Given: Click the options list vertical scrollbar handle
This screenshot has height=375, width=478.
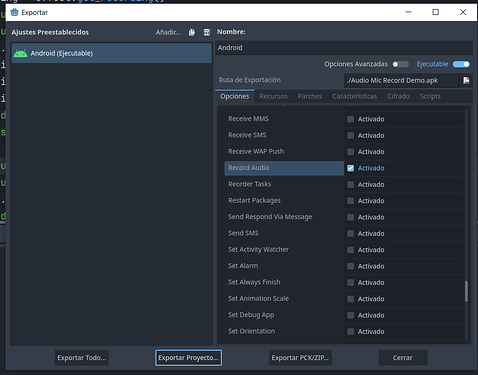Looking at the screenshot, I should [466, 291].
